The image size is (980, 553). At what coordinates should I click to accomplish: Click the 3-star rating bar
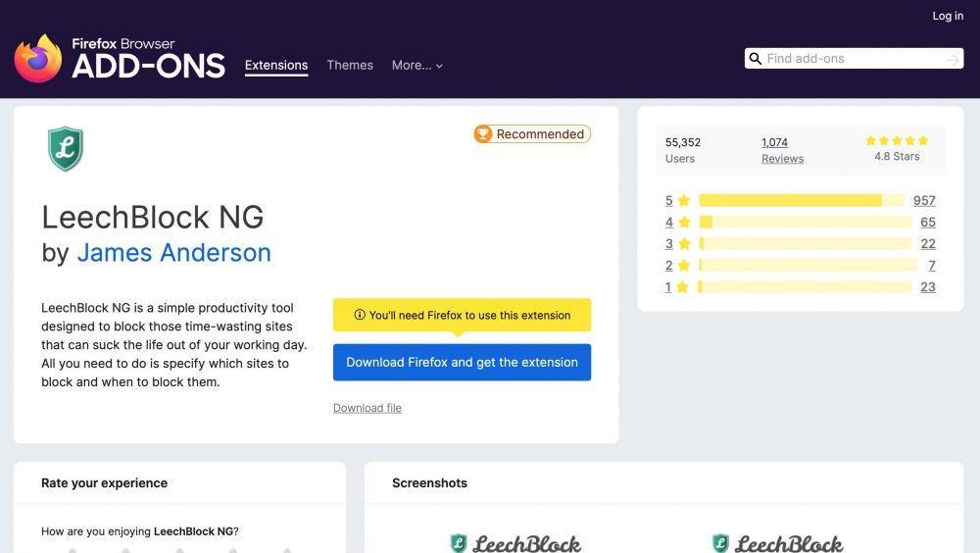[805, 243]
